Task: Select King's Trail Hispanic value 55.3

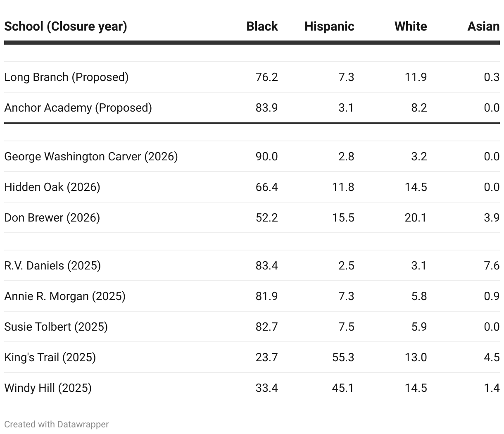Action: [x=343, y=358]
